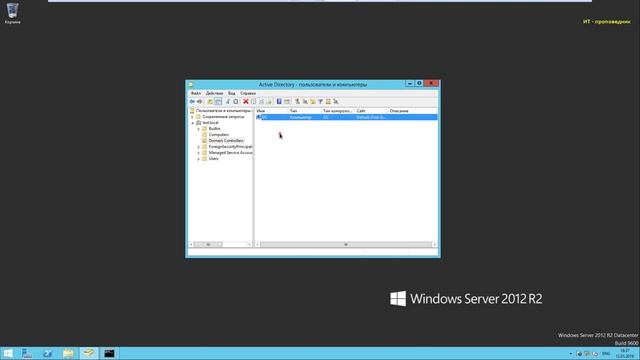Open the Вид menu
Image resolution: width=640 pixels, height=360 pixels.
(231, 93)
